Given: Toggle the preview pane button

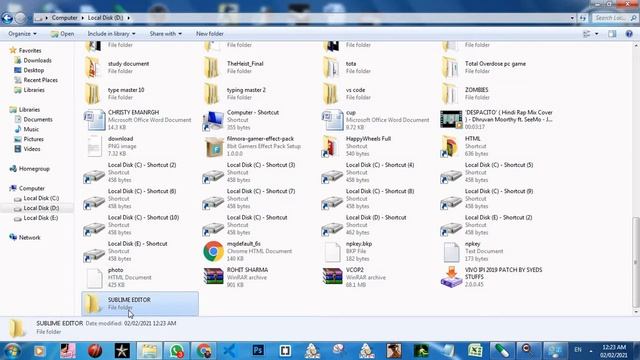Looking at the screenshot, I should (x=612, y=34).
